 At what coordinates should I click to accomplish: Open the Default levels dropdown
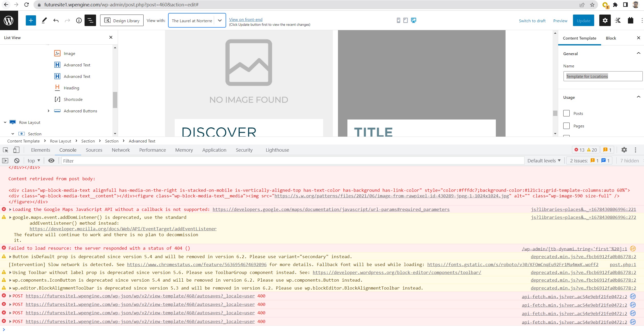pyautogui.click(x=544, y=161)
